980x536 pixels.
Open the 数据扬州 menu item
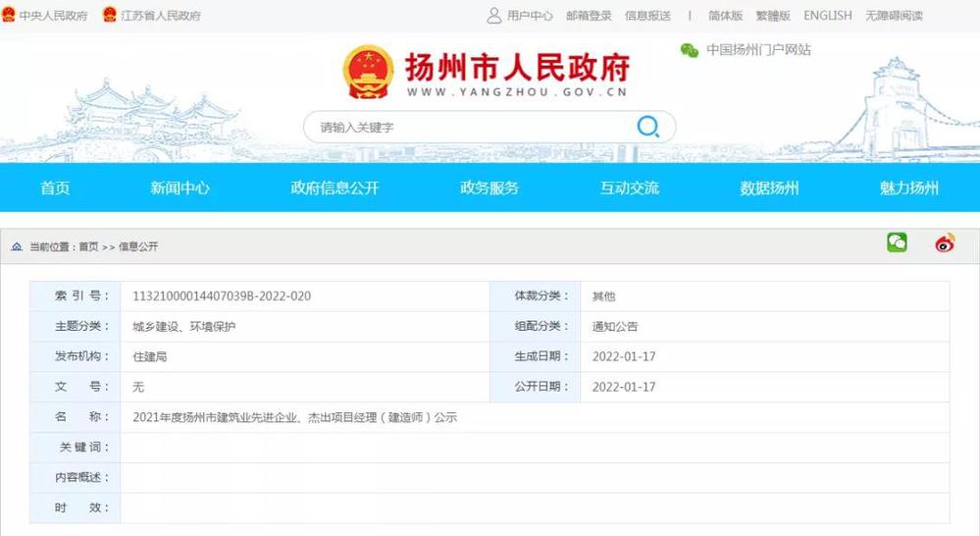(x=769, y=188)
